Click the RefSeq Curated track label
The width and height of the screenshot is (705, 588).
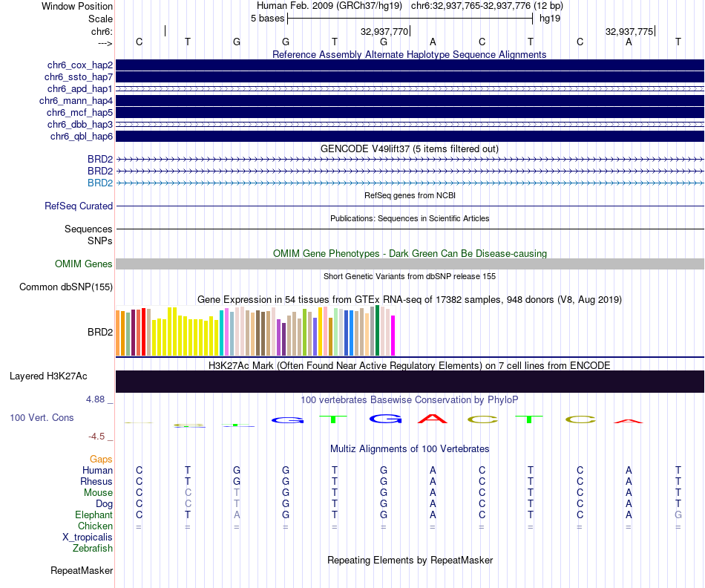pos(79,206)
